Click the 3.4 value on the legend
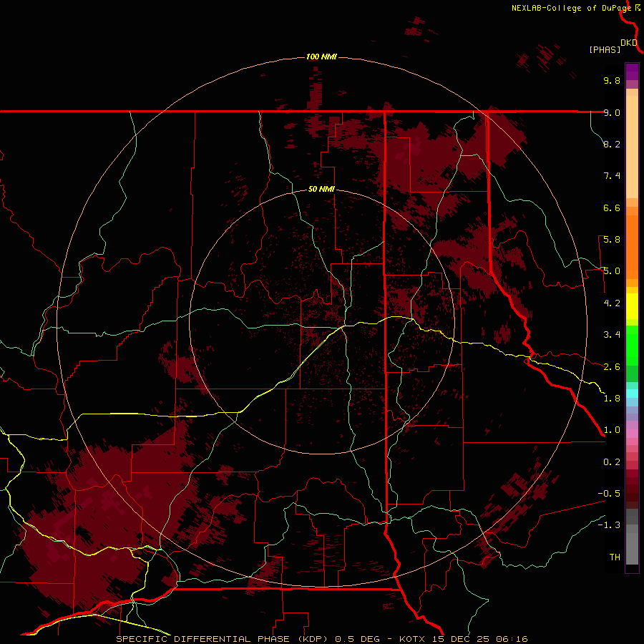Image resolution: width=644 pixels, height=644 pixels. point(612,335)
